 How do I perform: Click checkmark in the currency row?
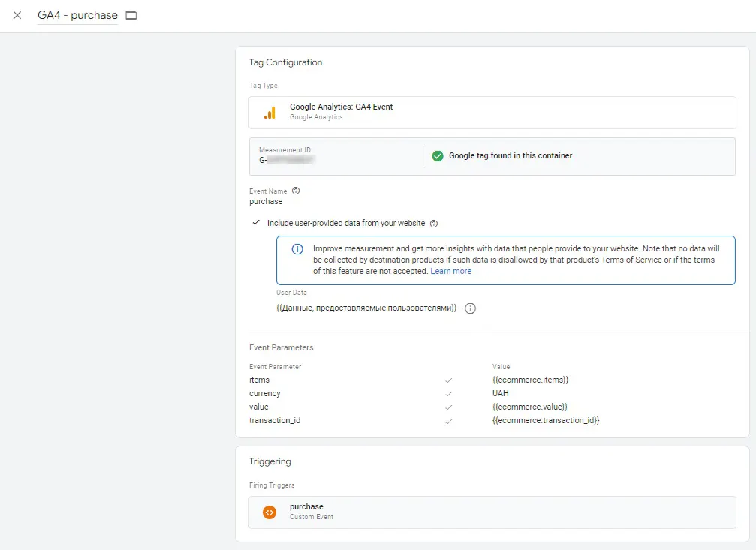tap(448, 394)
